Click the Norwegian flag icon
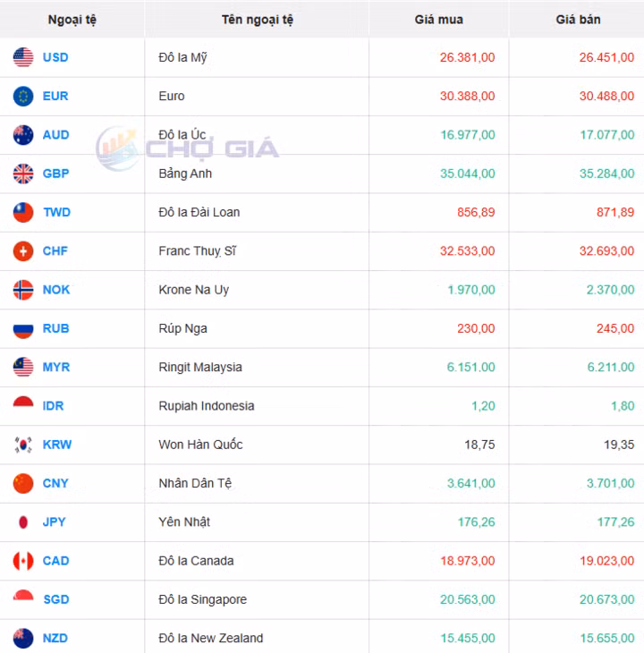 [23, 290]
